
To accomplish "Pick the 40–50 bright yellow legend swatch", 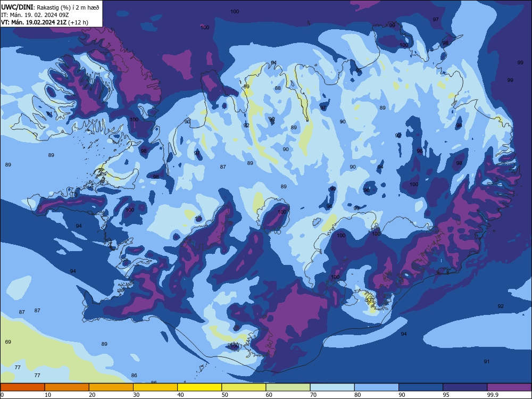I will pos(199,387).
